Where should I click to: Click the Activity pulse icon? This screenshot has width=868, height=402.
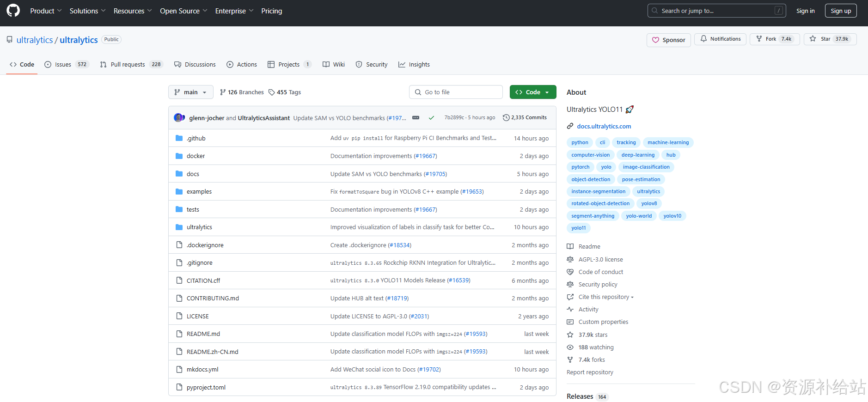click(x=570, y=310)
